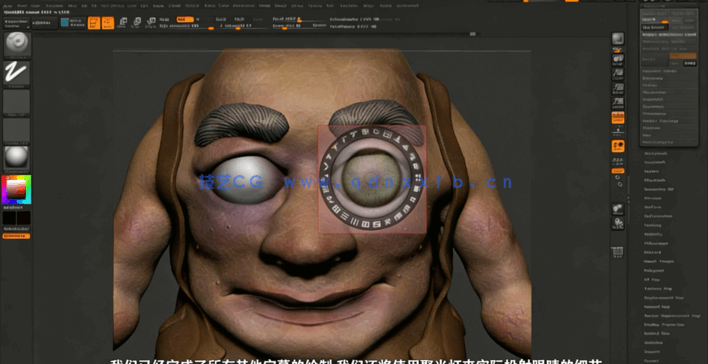708x364 pixels.
Task: Toggle Draw mode button
Action: click(108, 23)
